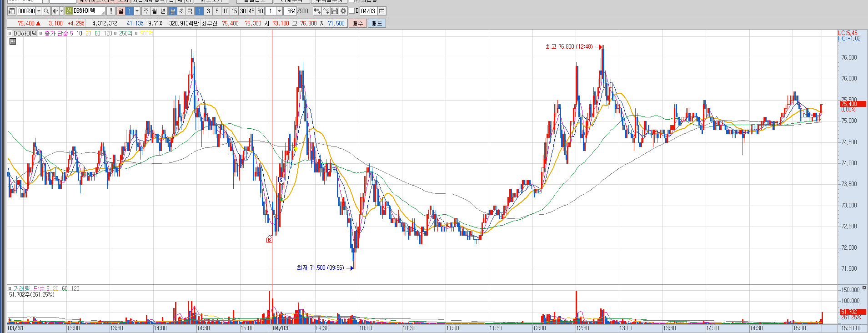Click the 최고 76,800 (12:48) high label
The image size is (868, 333).
click(569, 46)
